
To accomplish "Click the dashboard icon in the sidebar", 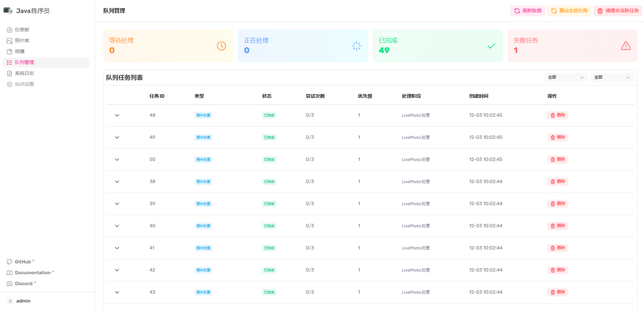I will pos(10,30).
